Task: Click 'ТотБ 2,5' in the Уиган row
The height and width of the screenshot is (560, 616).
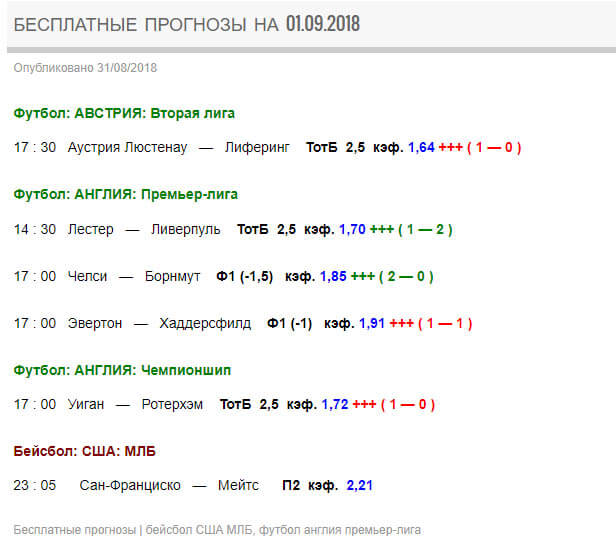Action: [249, 404]
